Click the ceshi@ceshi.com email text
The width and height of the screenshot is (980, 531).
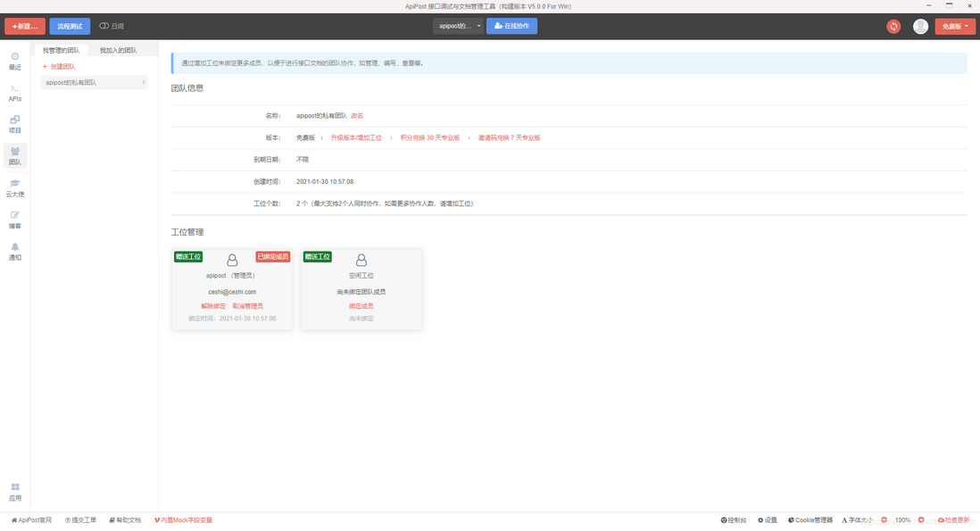(232, 292)
